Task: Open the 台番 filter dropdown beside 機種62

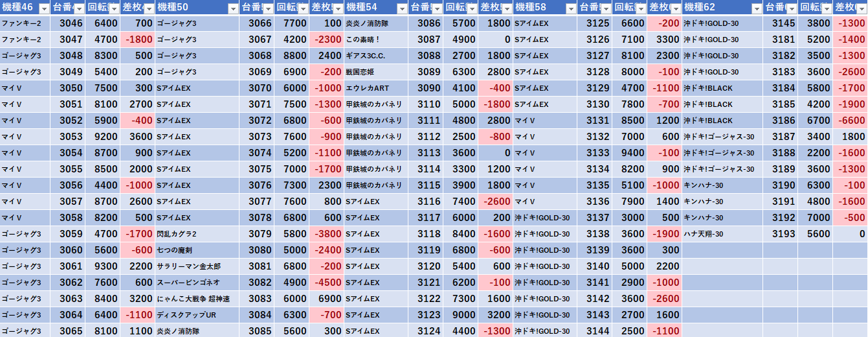Action: (792, 8)
